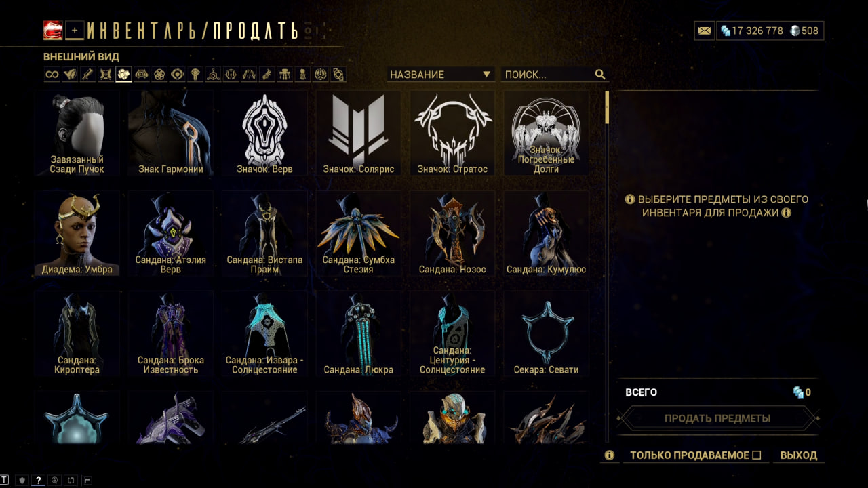Click the player avatar icon in header
The width and height of the screenshot is (868, 488).
tap(53, 30)
